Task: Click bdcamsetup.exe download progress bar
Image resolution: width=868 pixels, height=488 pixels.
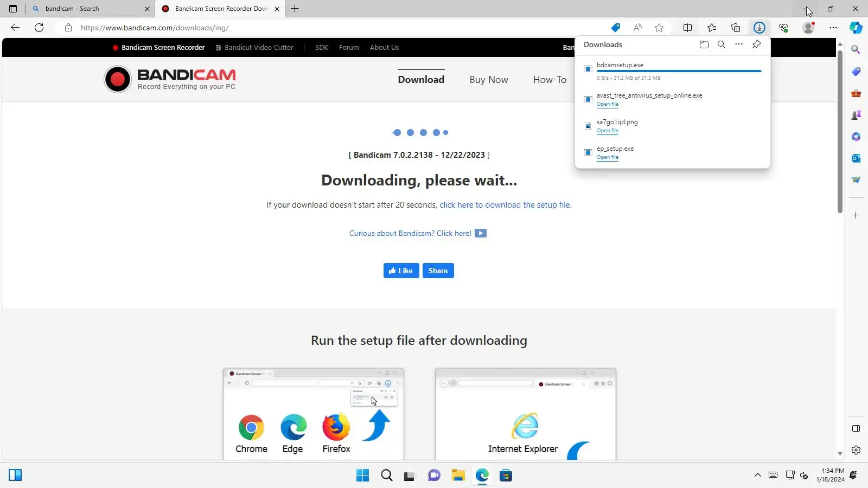Action: click(x=679, y=71)
